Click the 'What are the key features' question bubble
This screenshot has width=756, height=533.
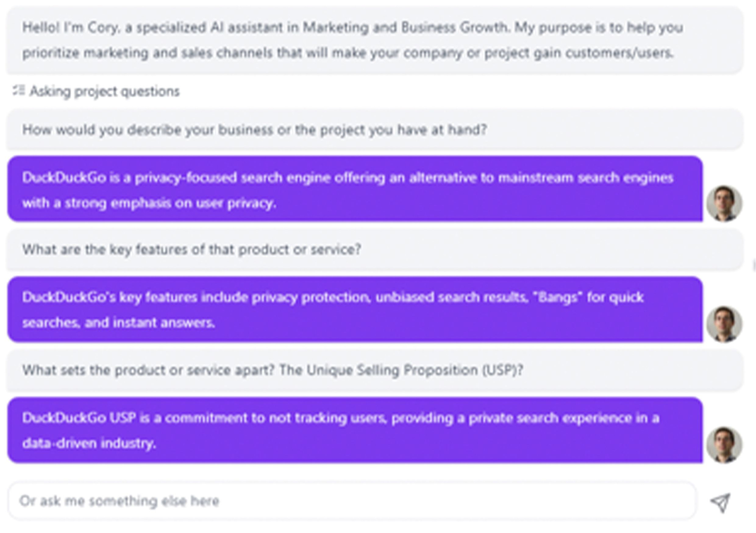tap(374, 249)
